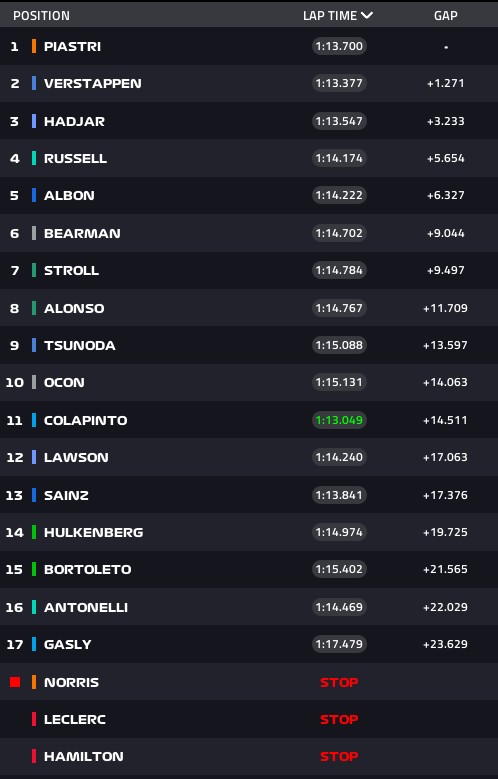Click the red STOP label for HAMILTON
Viewport: 498px width, 779px height.
pos(339,757)
